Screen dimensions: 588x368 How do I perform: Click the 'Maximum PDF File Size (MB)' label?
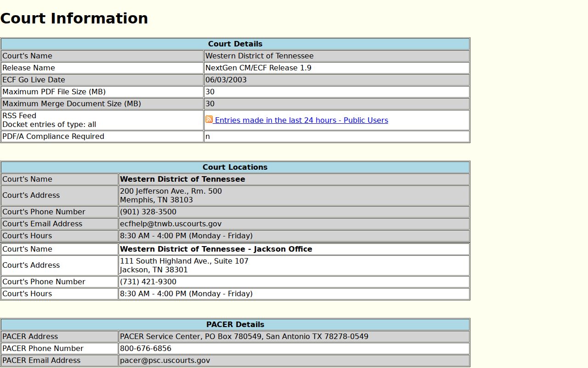pyautogui.click(x=54, y=92)
